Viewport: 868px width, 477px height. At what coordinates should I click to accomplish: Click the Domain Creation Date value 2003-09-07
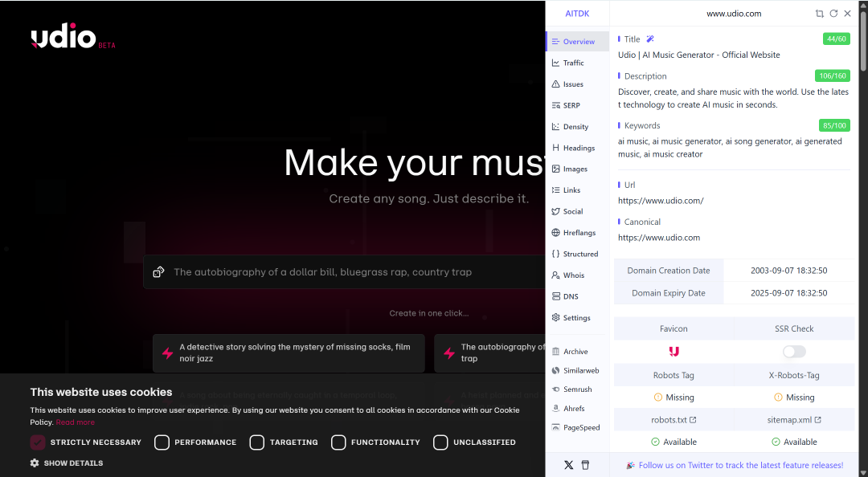pos(789,271)
